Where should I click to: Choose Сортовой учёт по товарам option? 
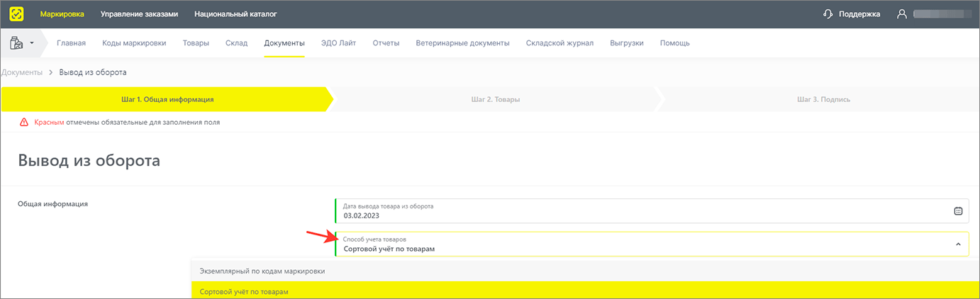[x=586, y=290]
